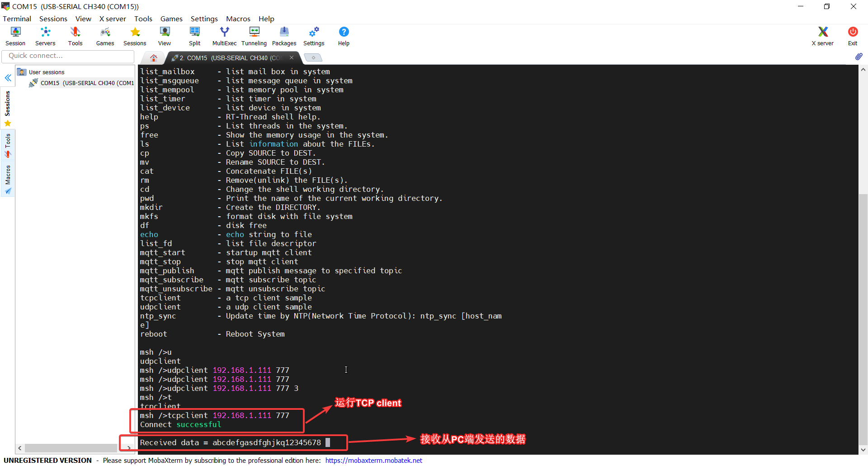
Task: Click the sessions panel scroll right arrow
Action: (129, 448)
